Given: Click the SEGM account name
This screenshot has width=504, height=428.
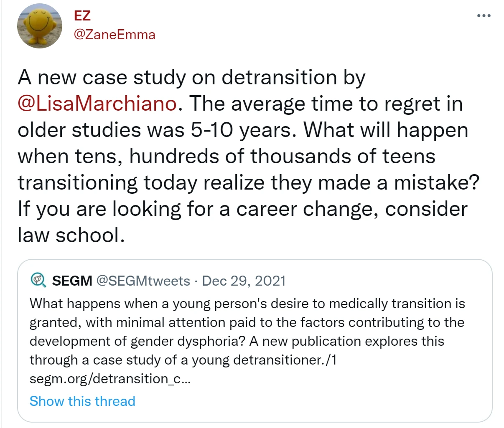Looking at the screenshot, I should tap(72, 281).
